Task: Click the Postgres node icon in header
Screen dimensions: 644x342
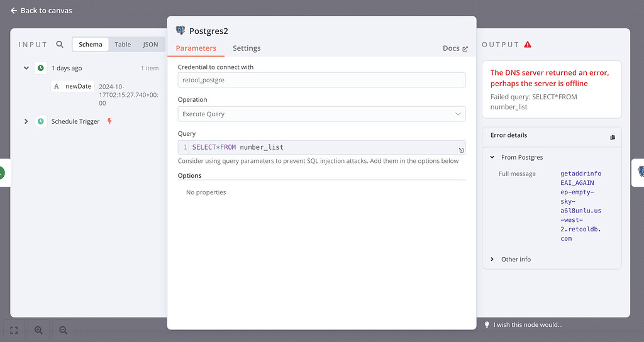Action: click(180, 30)
